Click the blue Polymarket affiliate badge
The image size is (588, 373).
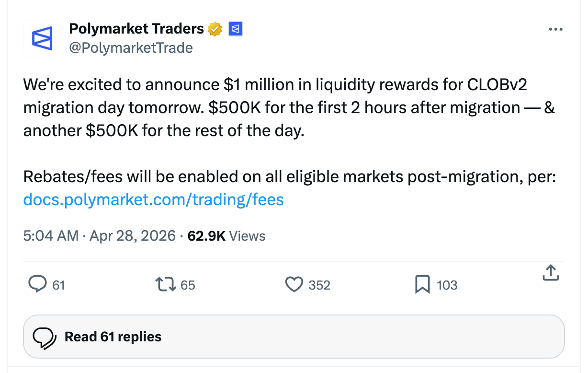(235, 29)
